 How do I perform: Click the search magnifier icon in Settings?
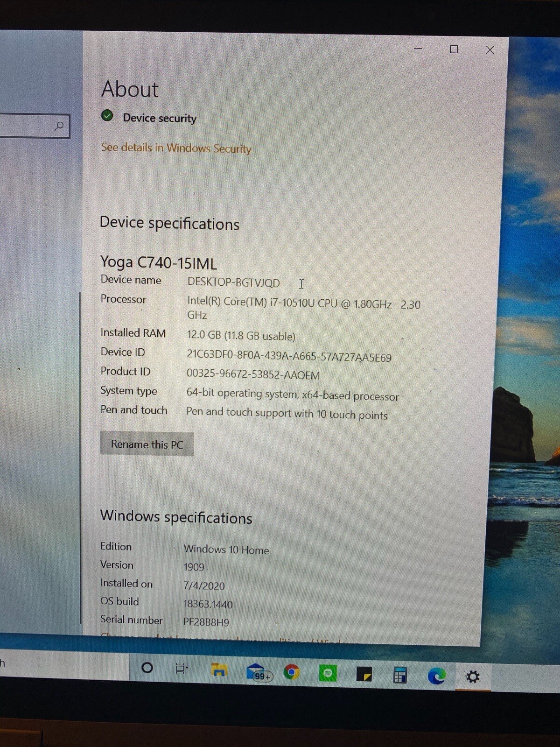pos(59,126)
